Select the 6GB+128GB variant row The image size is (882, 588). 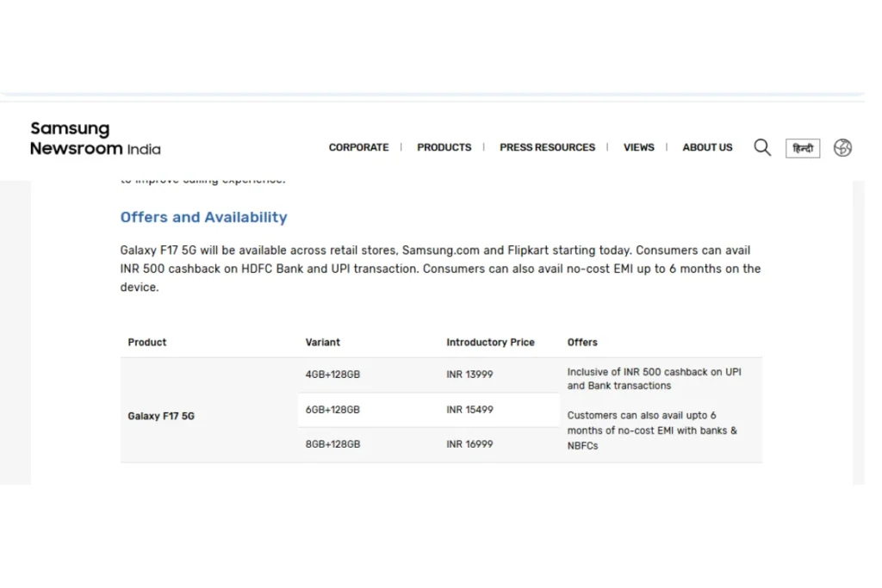332,410
